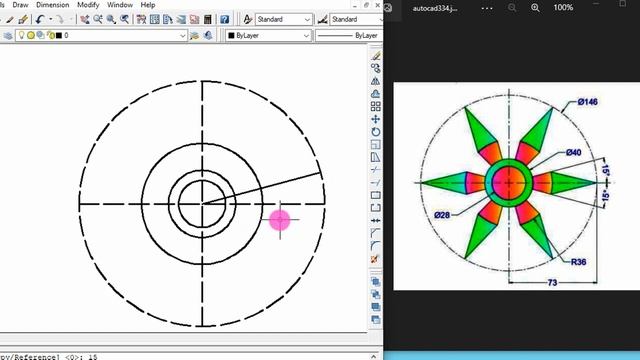Click the Zoom Realtime icon
The image size is (640, 360).
coord(98,19)
